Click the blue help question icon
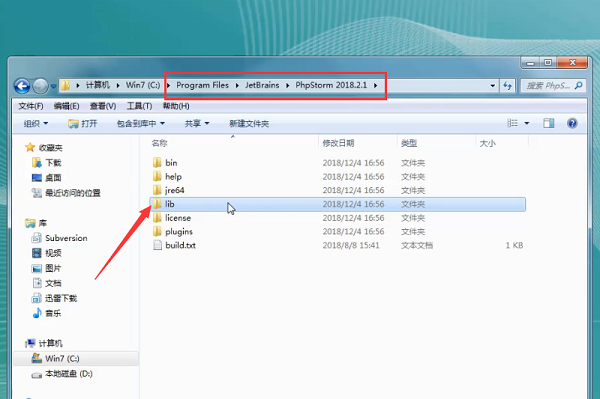 point(572,123)
